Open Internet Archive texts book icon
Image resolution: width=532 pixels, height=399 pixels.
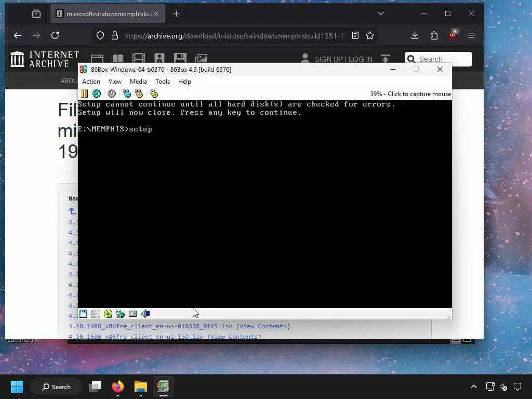(x=118, y=59)
